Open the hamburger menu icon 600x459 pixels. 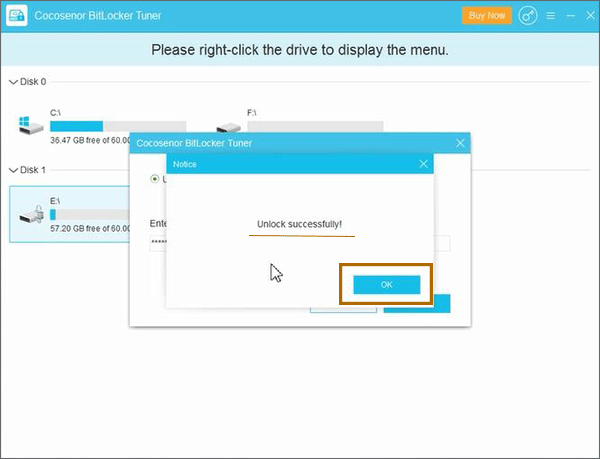click(x=551, y=16)
